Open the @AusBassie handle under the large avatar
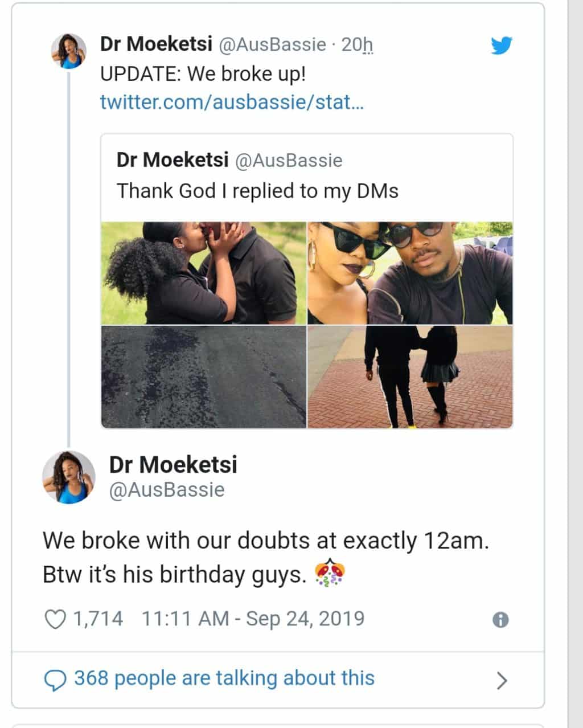This screenshot has height=728, width=583. point(167,490)
